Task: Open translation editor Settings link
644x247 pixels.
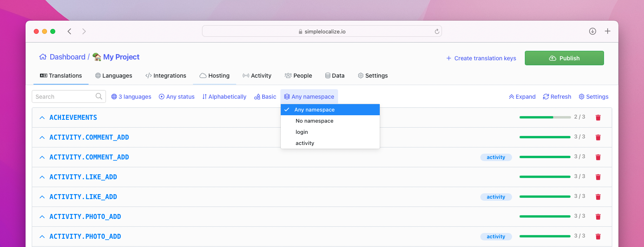Action: (x=594, y=97)
